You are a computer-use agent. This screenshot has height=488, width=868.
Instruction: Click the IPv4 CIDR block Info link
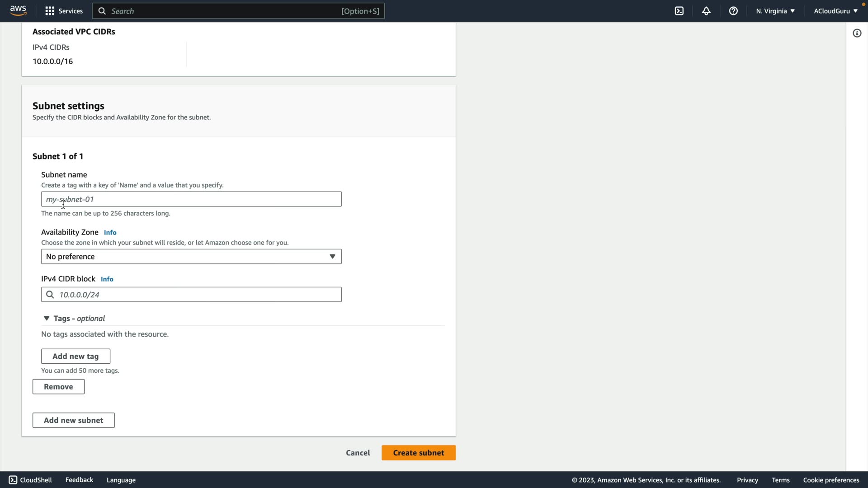[107, 279]
